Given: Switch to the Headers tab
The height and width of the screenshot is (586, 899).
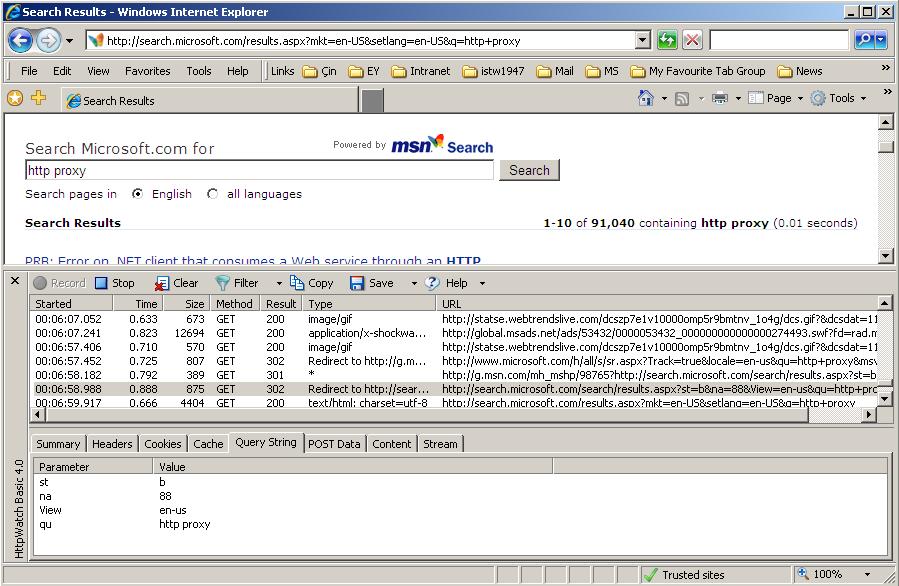Looking at the screenshot, I should pyautogui.click(x=112, y=444).
